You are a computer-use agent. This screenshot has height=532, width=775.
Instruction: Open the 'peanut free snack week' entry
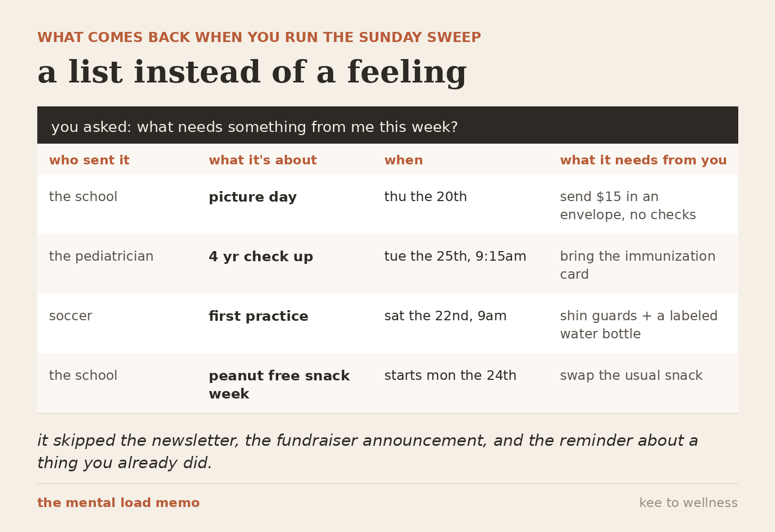(279, 385)
